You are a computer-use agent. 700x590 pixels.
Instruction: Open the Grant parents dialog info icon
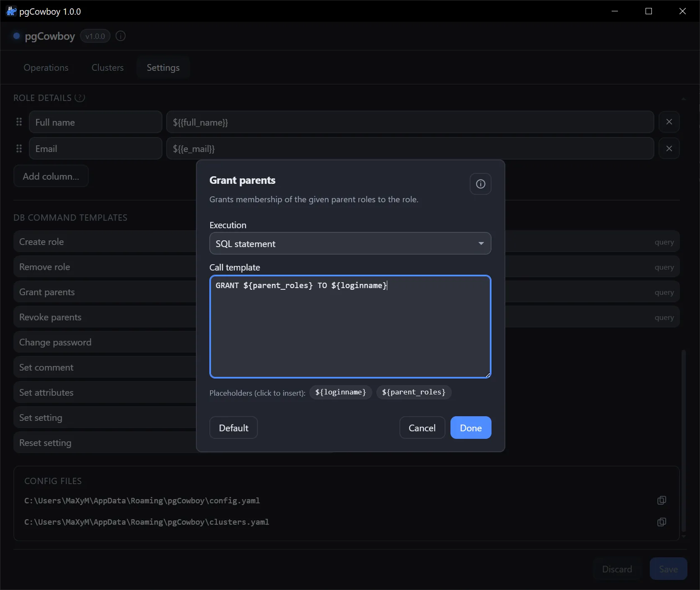pyautogui.click(x=480, y=184)
